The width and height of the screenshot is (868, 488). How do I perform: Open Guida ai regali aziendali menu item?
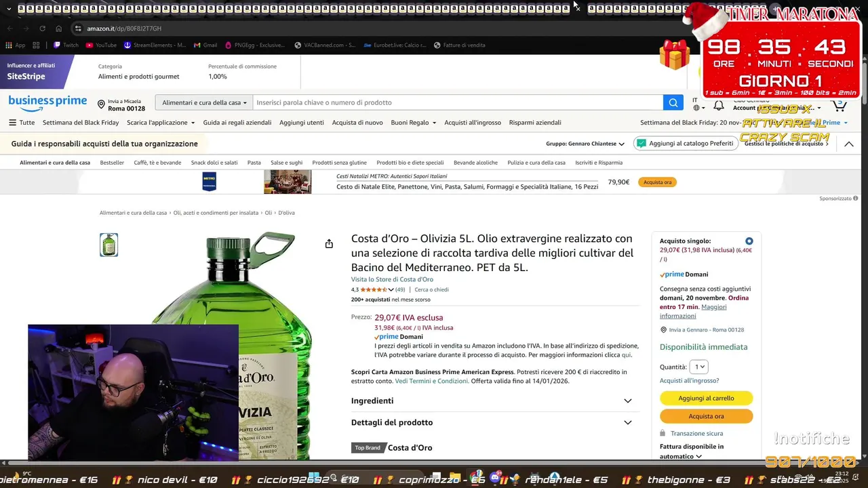[237, 123]
